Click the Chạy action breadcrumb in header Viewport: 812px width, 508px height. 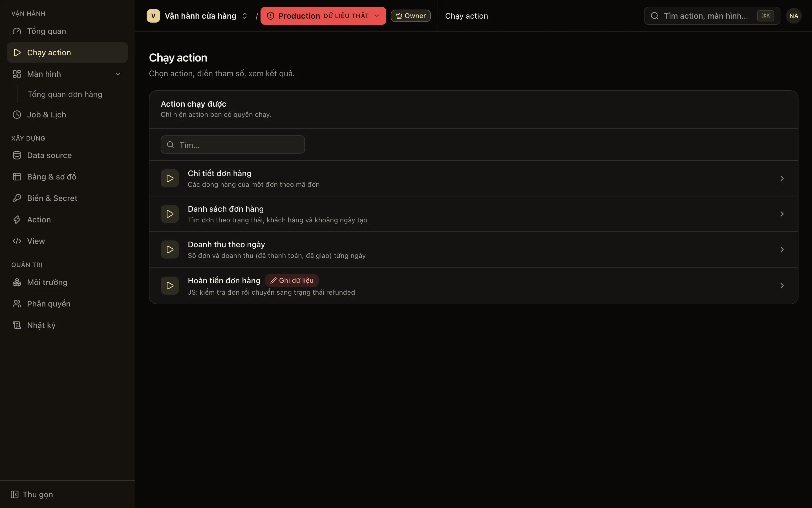click(x=466, y=16)
